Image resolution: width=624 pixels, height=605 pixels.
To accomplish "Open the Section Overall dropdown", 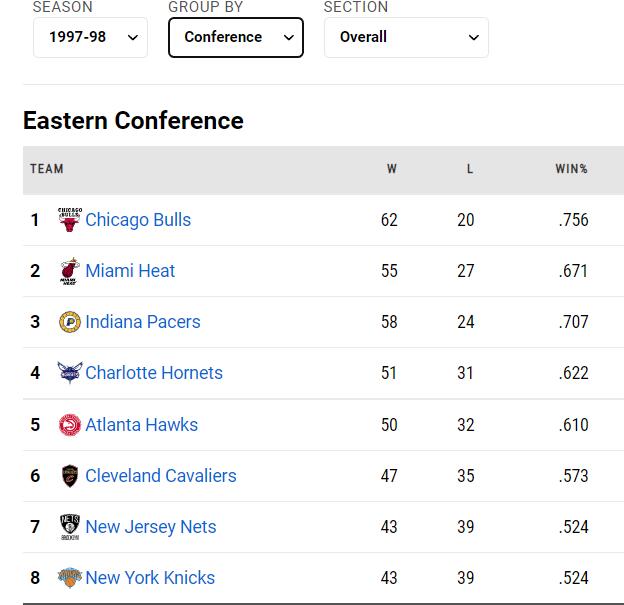I will (406, 37).
